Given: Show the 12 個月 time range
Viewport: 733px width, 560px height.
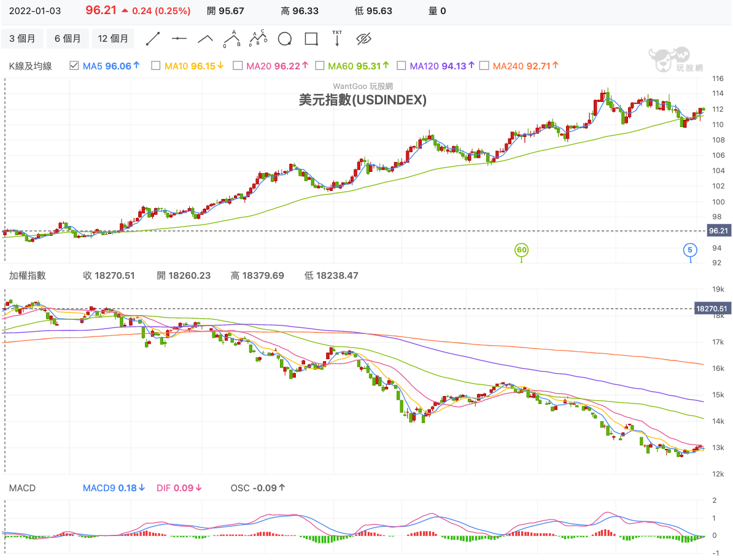Looking at the screenshot, I should (x=114, y=39).
